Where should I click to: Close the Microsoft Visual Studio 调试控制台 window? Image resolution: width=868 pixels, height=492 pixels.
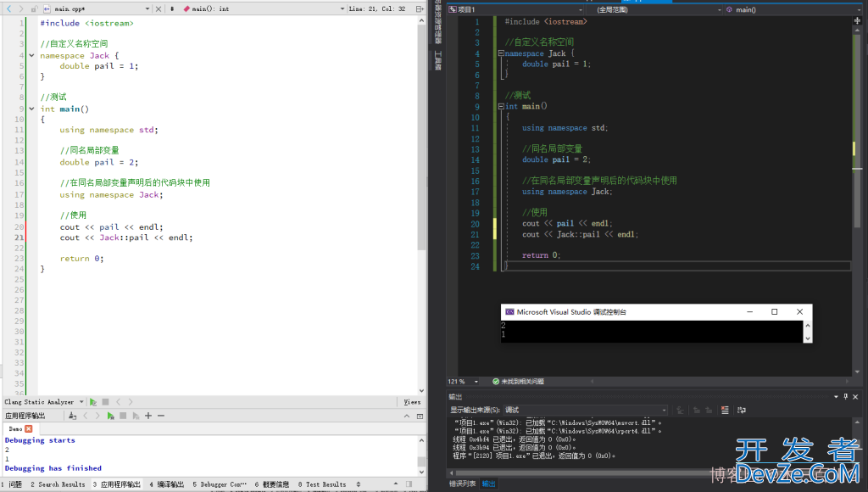click(x=799, y=312)
